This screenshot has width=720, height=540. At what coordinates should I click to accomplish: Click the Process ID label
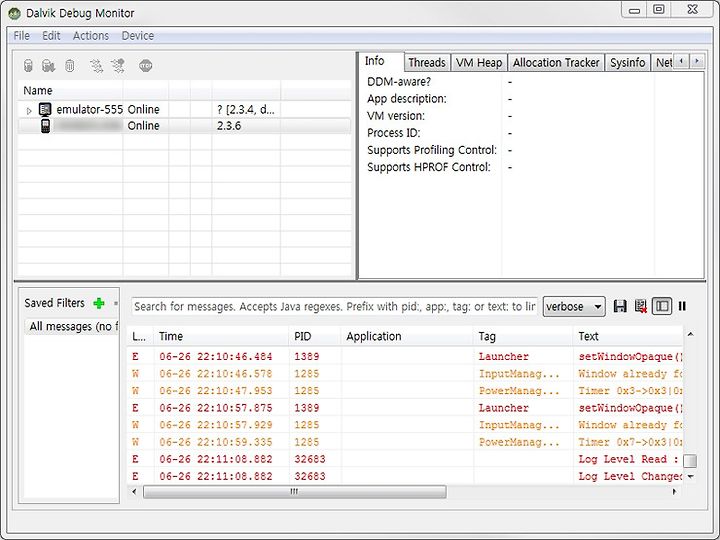point(394,133)
